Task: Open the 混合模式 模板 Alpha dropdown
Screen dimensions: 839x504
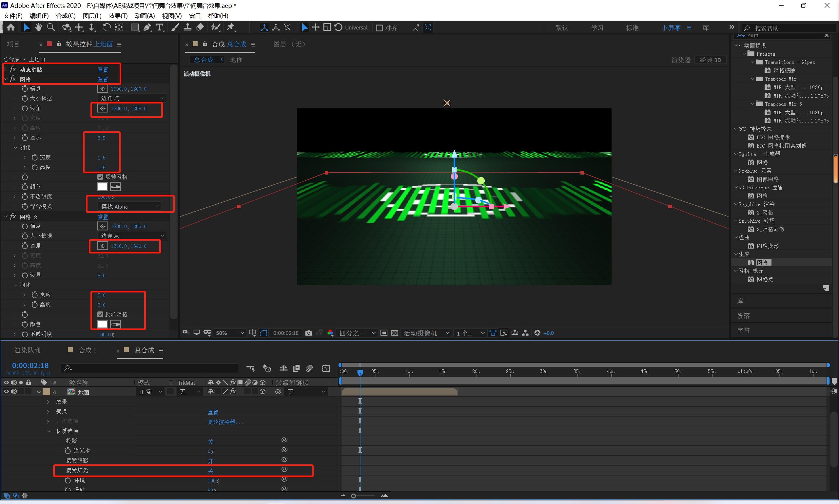Action: (129, 207)
